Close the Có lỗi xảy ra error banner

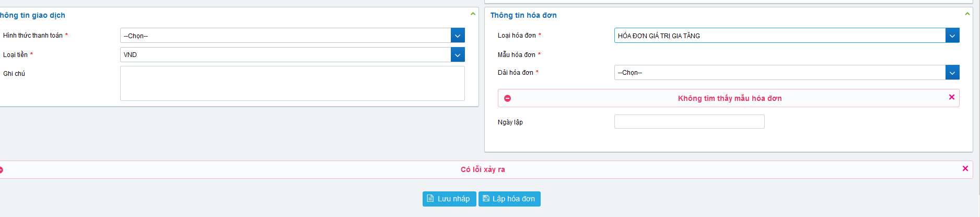coord(965,168)
